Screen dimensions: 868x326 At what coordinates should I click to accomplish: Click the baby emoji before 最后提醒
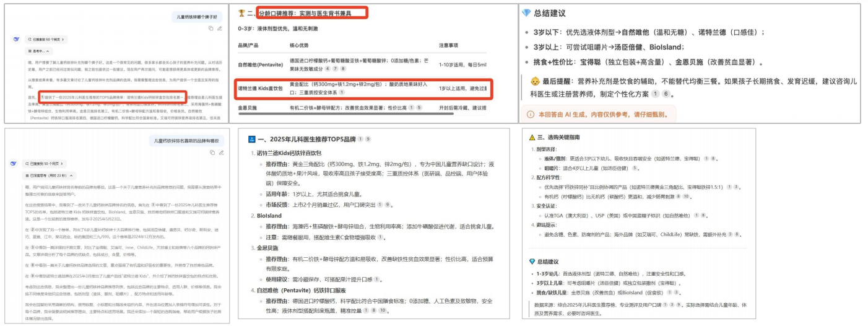point(535,81)
